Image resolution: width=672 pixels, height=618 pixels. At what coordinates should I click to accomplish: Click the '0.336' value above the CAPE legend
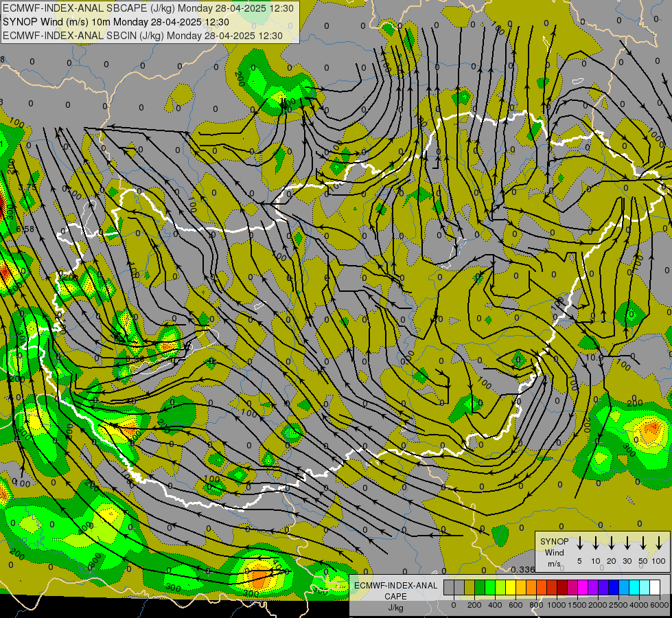[x=523, y=569]
